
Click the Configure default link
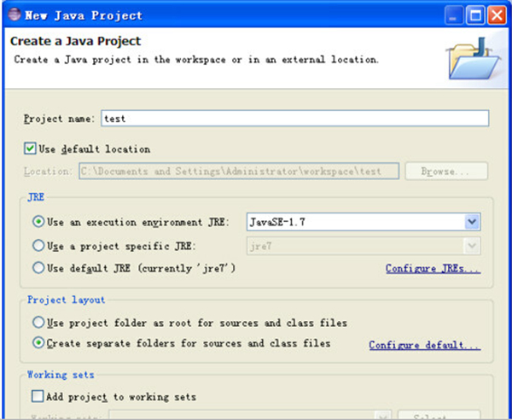pos(424,346)
